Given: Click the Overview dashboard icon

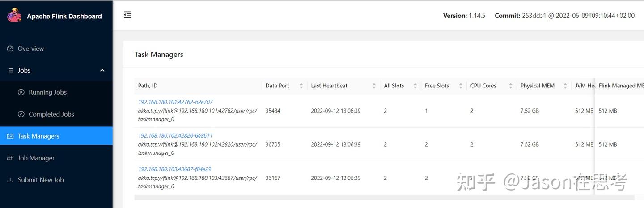Looking at the screenshot, I should 10,48.
